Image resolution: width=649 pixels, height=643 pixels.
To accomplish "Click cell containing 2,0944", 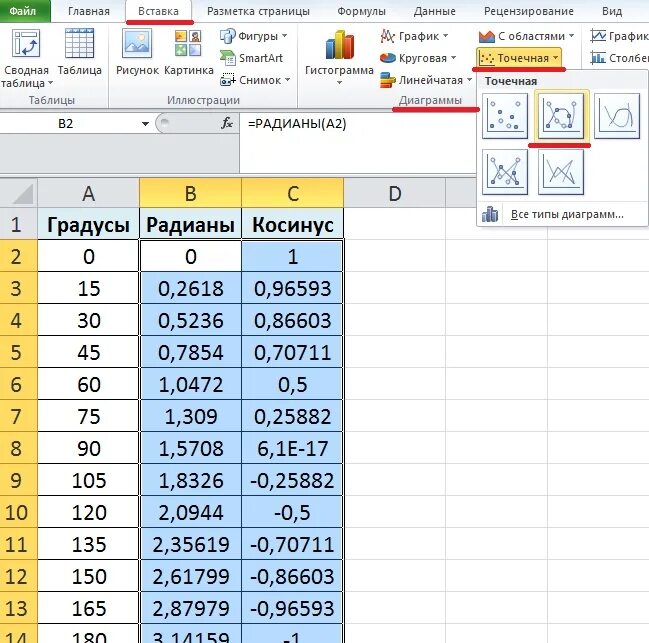I will tap(190, 512).
